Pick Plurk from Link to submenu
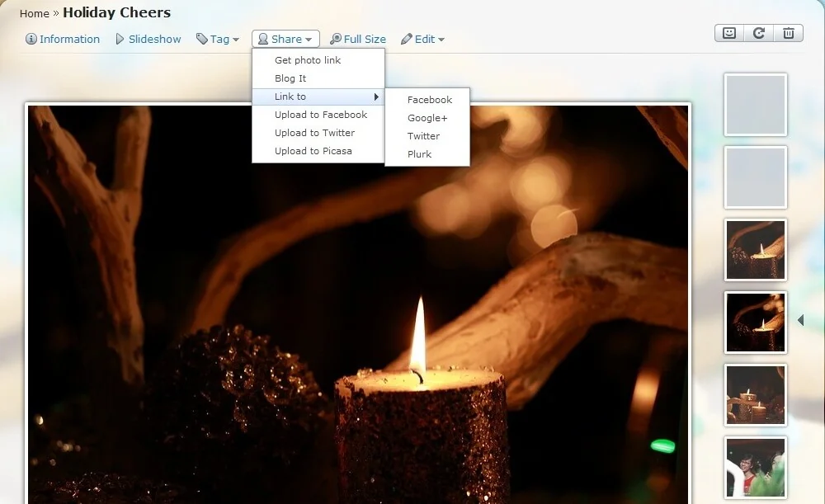The image size is (825, 504). point(419,154)
